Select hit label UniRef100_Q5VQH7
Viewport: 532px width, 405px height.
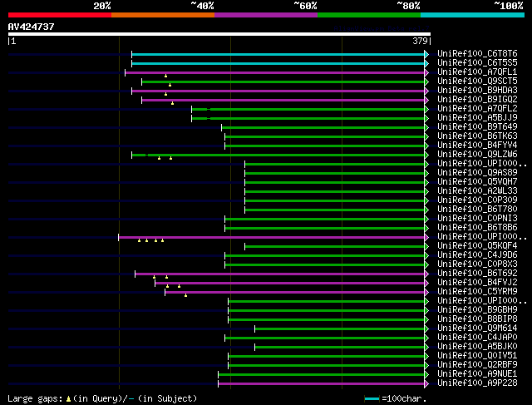pos(477,182)
